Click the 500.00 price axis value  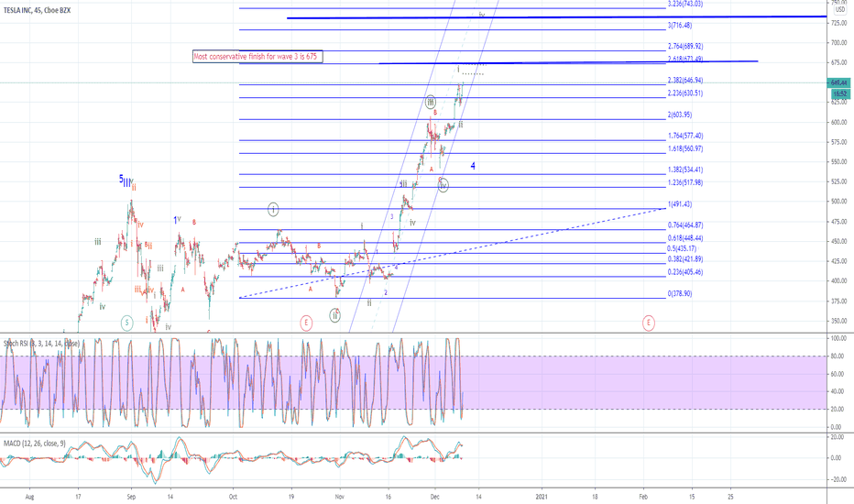pos(838,202)
